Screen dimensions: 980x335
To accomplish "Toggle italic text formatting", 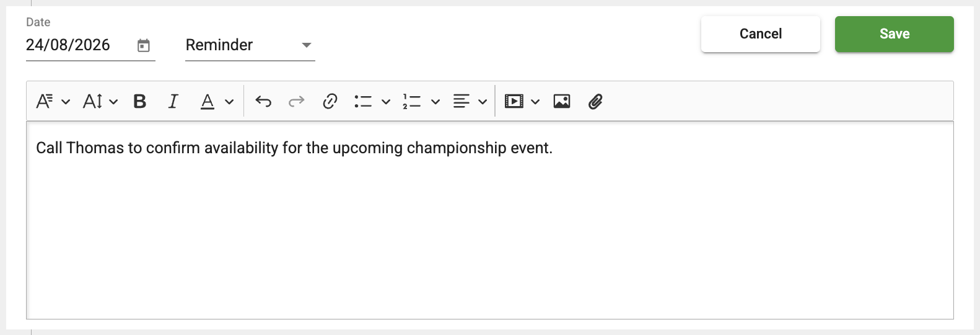I will tap(173, 101).
